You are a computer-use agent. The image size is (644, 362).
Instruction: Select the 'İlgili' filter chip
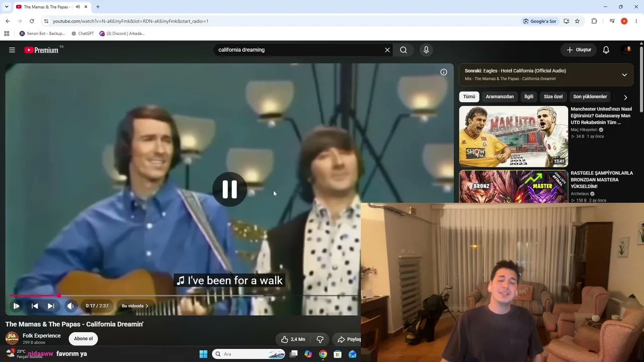(529, 97)
